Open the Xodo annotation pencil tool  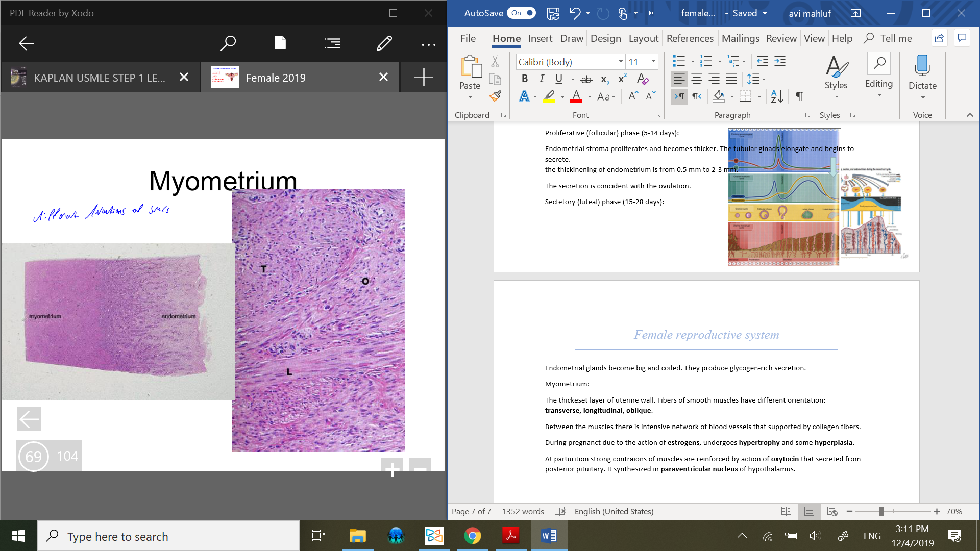click(384, 43)
